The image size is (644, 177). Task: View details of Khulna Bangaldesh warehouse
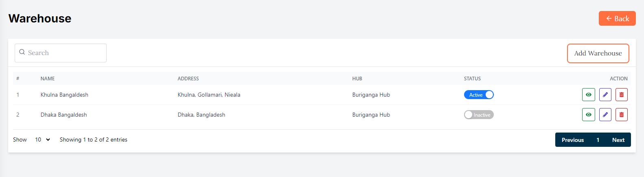pyautogui.click(x=588, y=95)
